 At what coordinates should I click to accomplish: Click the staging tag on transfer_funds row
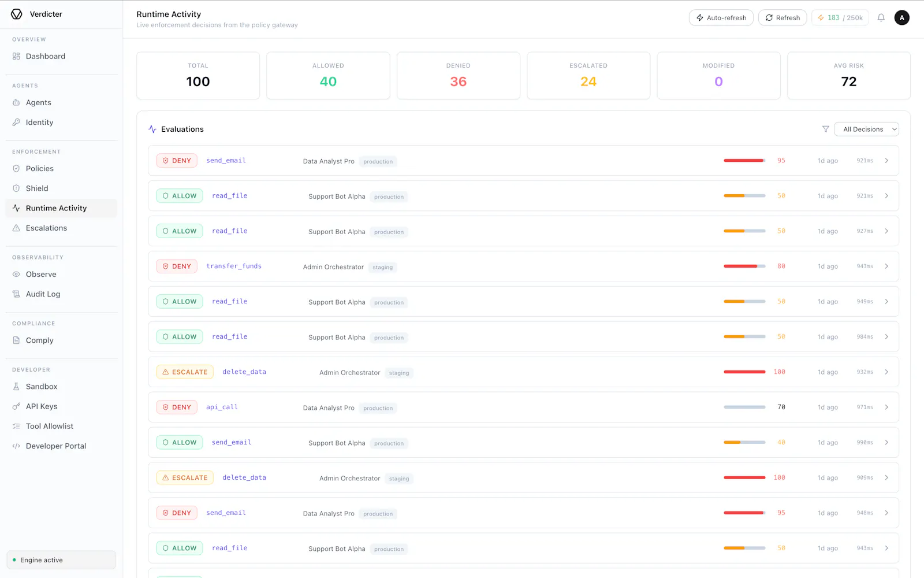pos(383,268)
